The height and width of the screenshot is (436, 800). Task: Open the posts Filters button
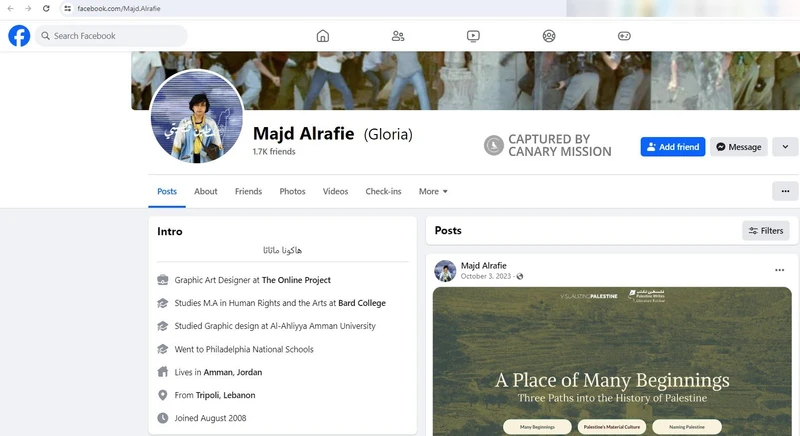point(766,230)
